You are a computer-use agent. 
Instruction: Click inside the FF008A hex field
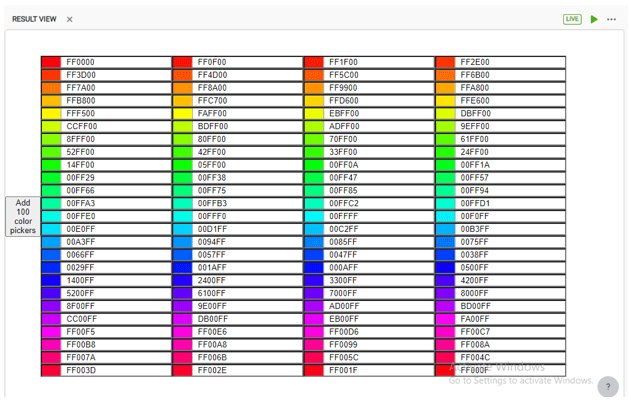[x=511, y=345]
